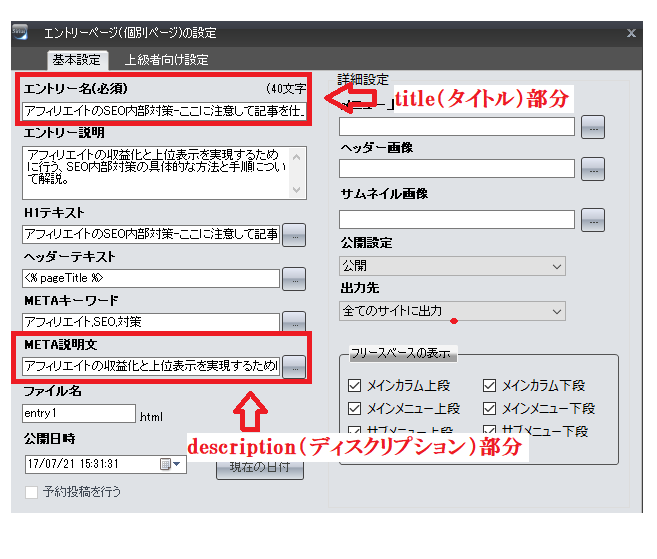Open the browse button beside first 詳細設定 field

(x=593, y=127)
